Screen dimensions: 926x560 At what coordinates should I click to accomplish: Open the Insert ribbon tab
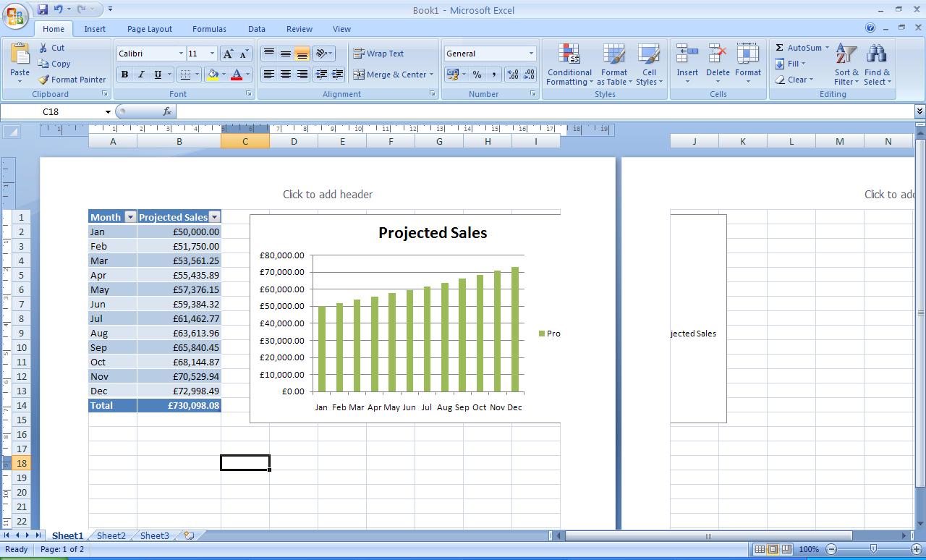tap(95, 29)
